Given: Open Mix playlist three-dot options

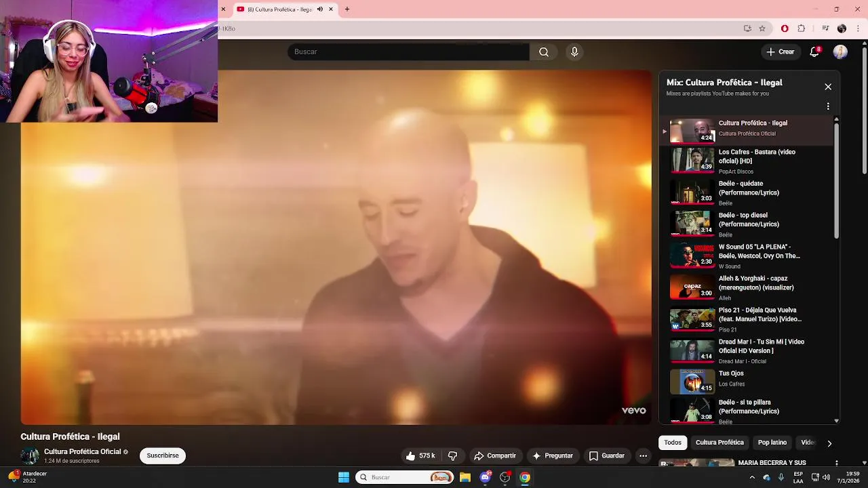Looking at the screenshot, I should point(828,106).
